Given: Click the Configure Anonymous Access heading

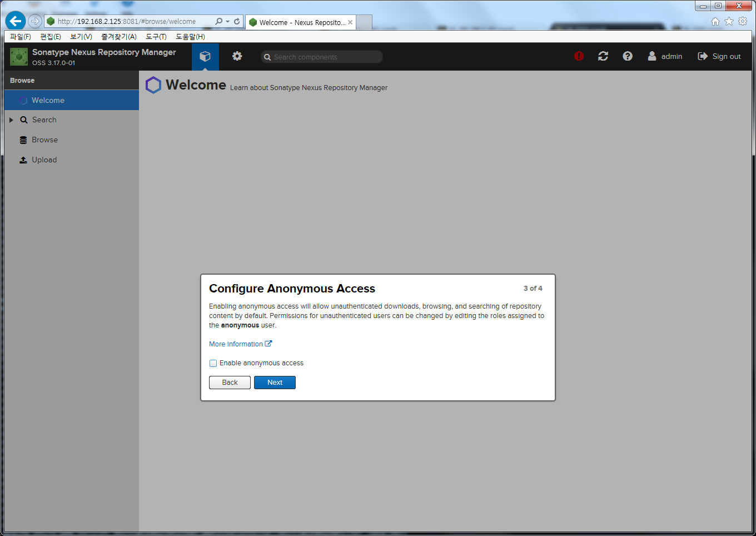Looking at the screenshot, I should tap(292, 289).
